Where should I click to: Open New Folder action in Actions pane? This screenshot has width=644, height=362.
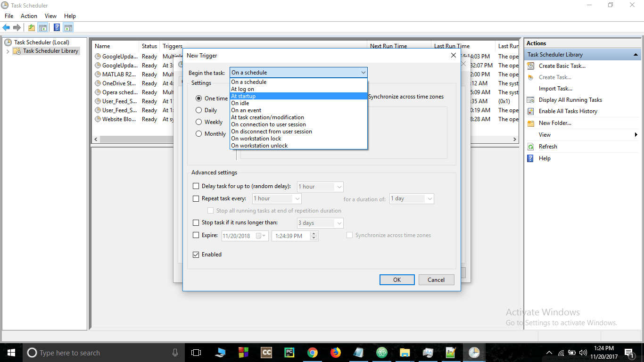coord(555,123)
